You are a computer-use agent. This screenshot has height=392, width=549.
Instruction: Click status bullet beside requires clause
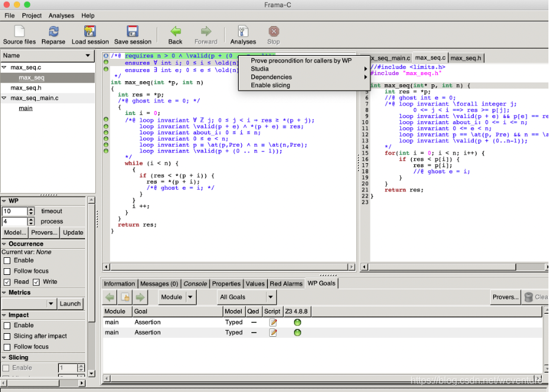pyautogui.click(x=106, y=56)
